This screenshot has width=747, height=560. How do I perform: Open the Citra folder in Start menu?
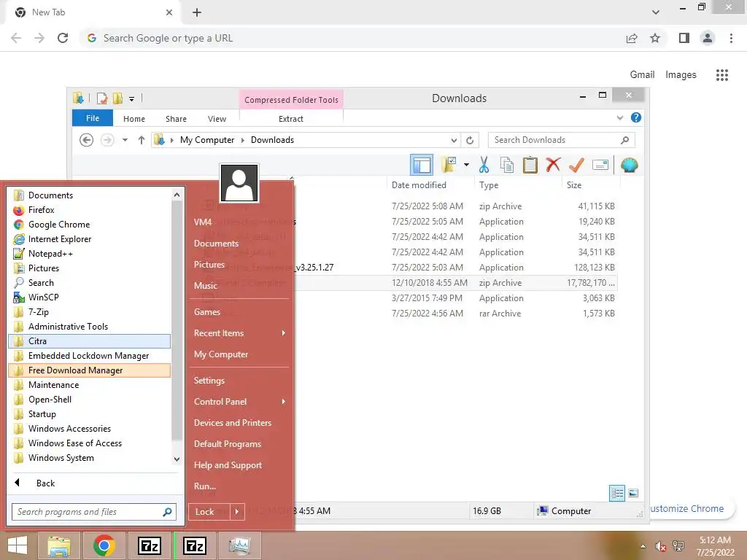tap(90, 341)
